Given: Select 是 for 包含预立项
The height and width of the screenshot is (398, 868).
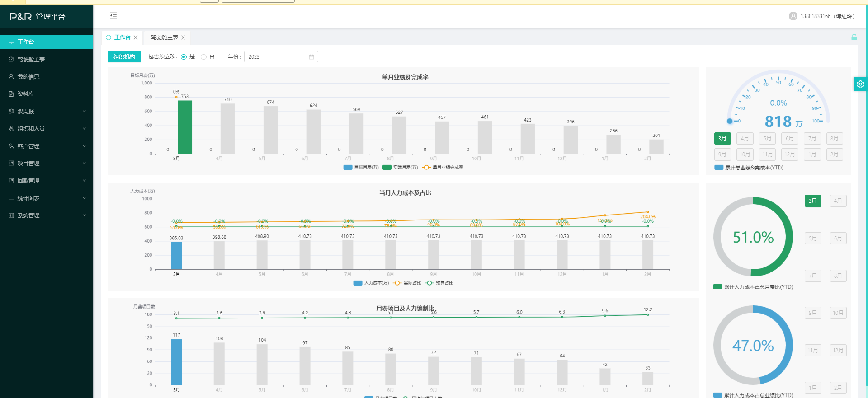Looking at the screenshot, I should (x=184, y=57).
